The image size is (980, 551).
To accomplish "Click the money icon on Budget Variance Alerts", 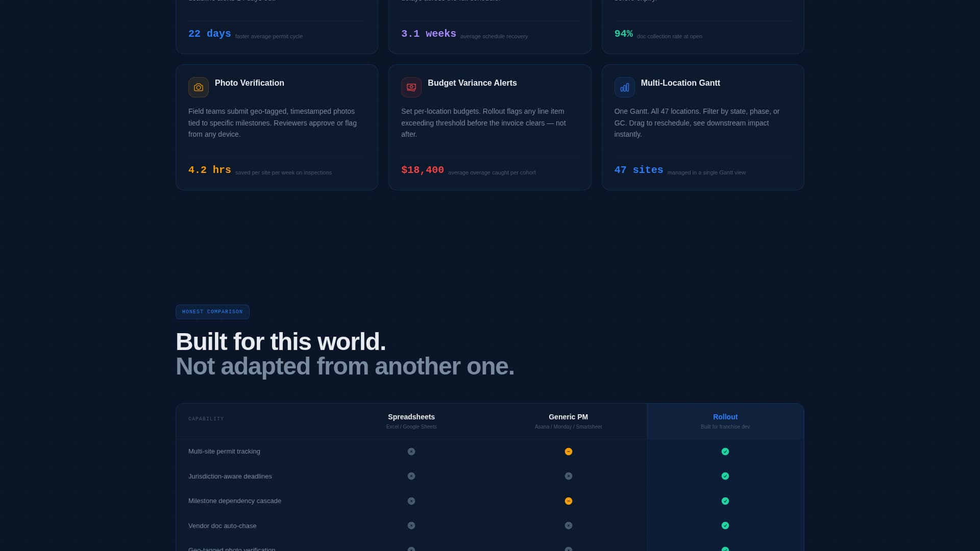I will pos(411,87).
